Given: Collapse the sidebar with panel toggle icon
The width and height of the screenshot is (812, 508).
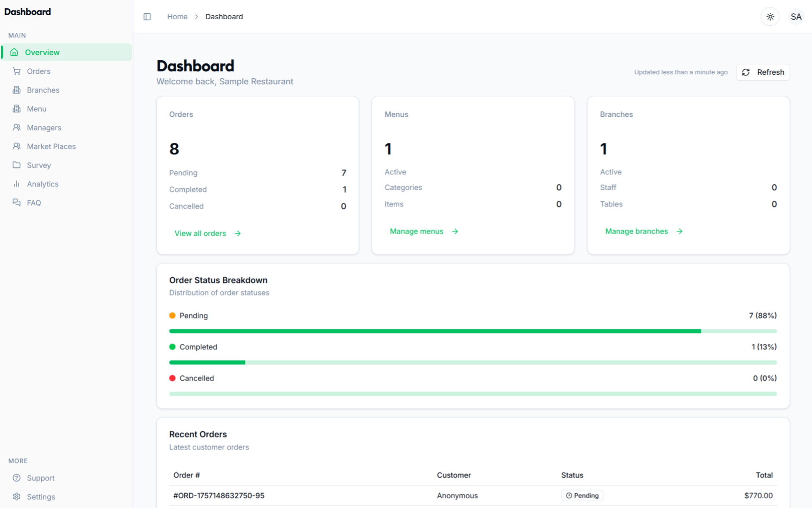Looking at the screenshot, I should point(147,17).
